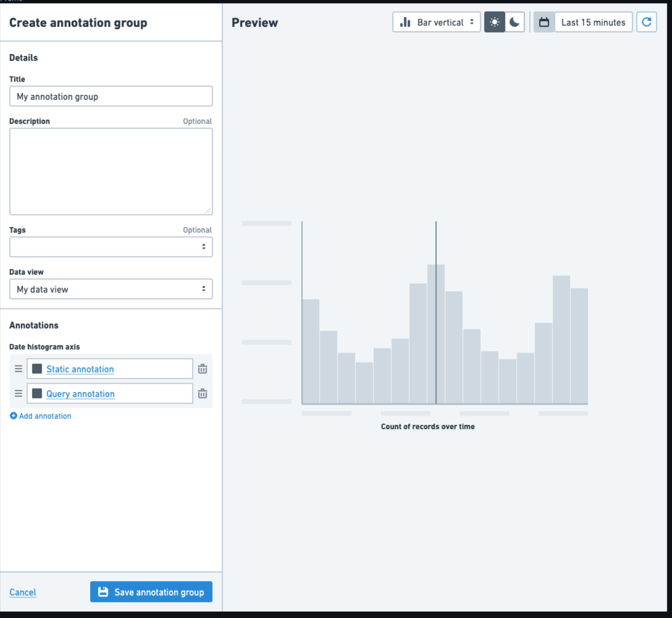Pick a color for the Static annotation

[x=37, y=369]
